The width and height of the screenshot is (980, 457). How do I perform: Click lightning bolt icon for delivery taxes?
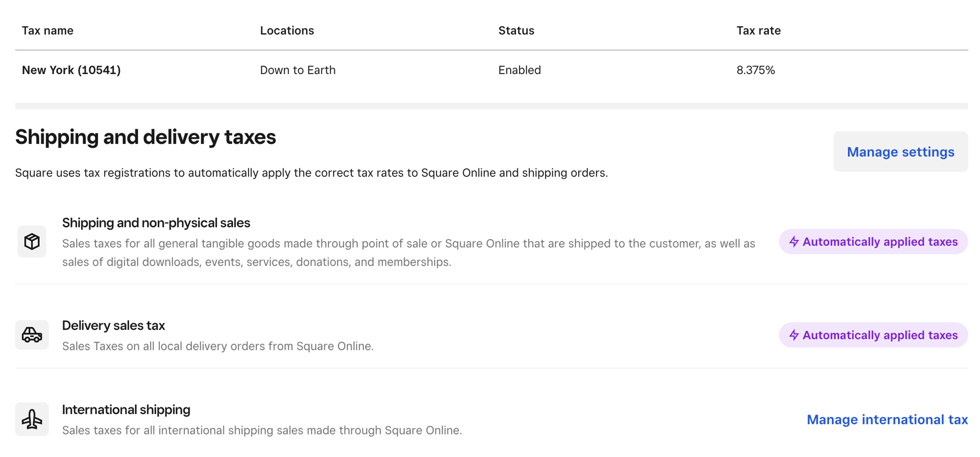794,335
